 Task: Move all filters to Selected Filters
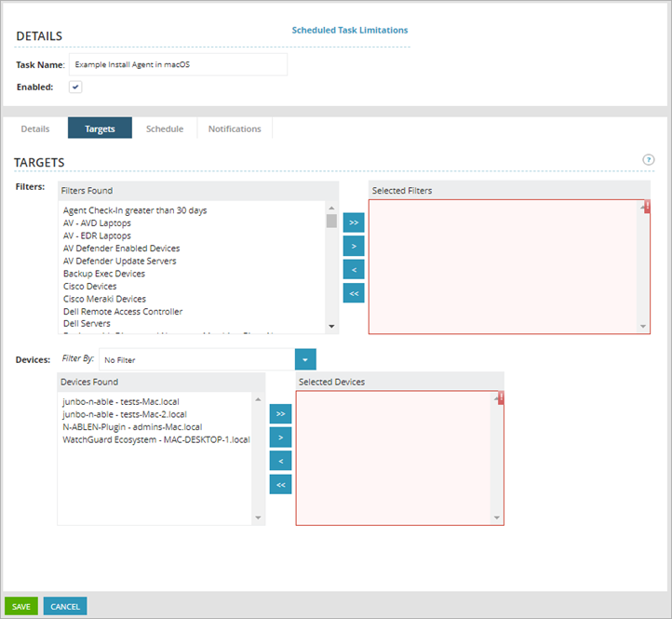coord(354,223)
